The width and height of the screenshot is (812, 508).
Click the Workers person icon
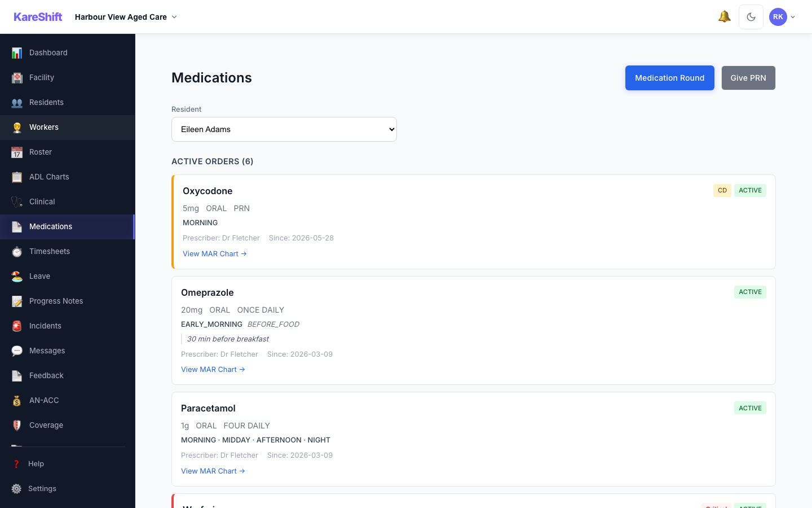(17, 127)
